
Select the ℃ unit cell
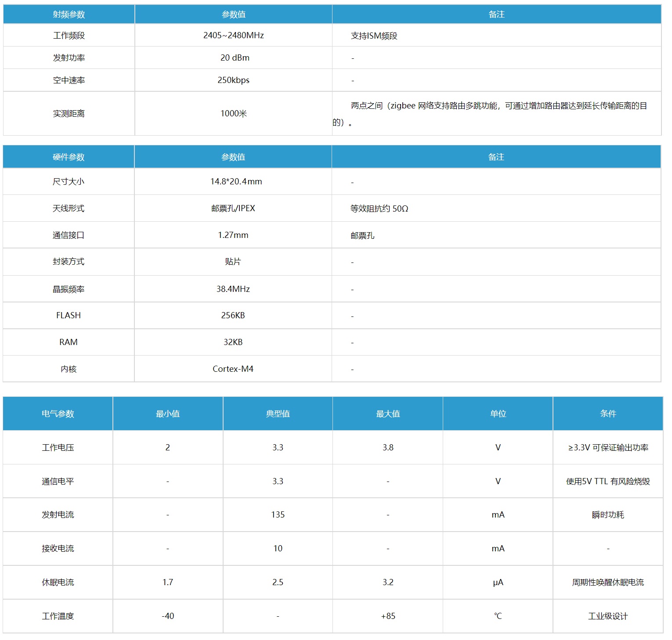(498, 616)
